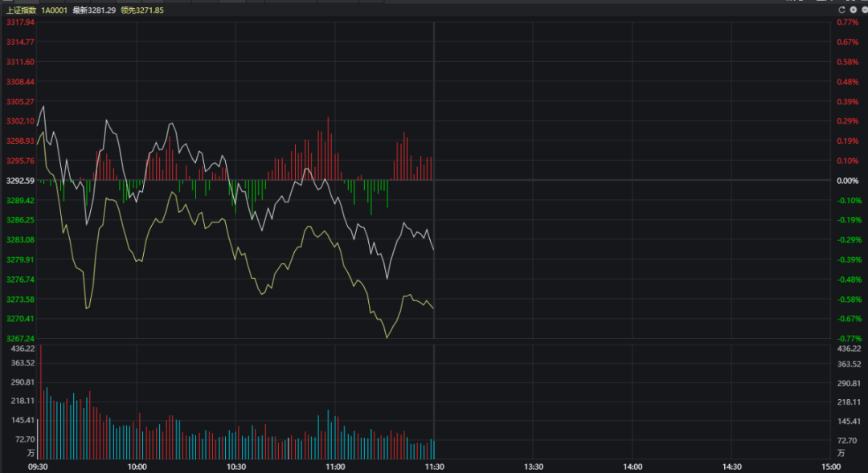Select the 10:30 time axis label
This screenshot has width=868, height=473.
click(x=236, y=467)
